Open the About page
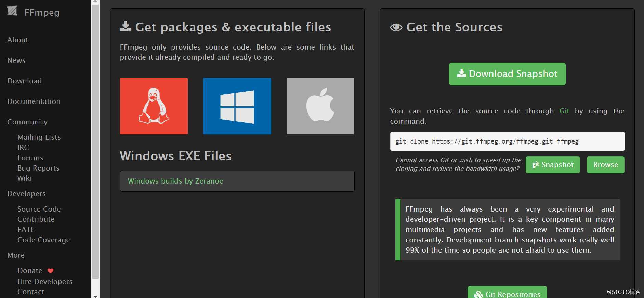 (x=18, y=40)
